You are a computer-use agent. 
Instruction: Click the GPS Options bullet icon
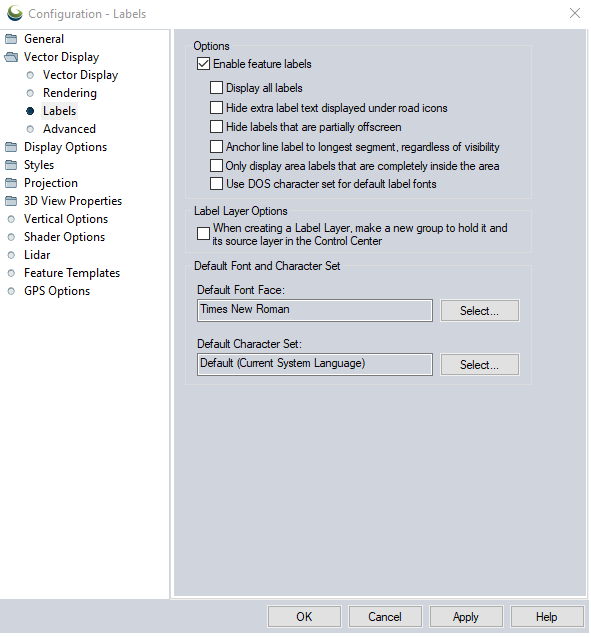[x=11, y=291]
